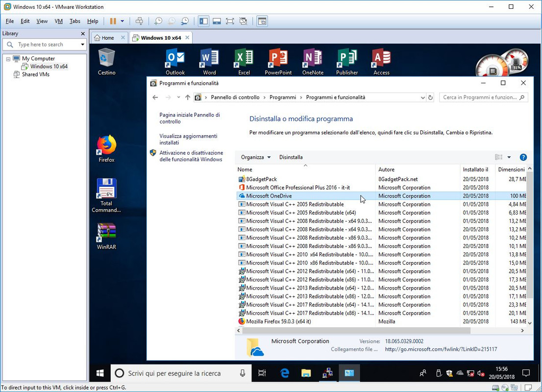Screen dimensions: 542x392
Task: Expand the address bar history dropdown
Action: [x=422, y=98]
